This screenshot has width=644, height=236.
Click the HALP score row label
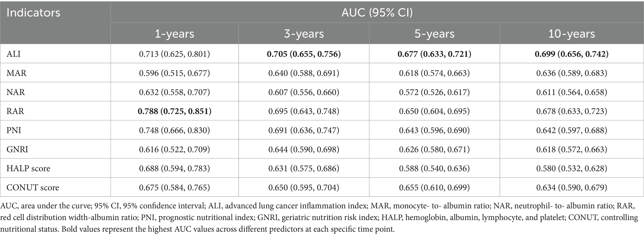tap(28, 168)
